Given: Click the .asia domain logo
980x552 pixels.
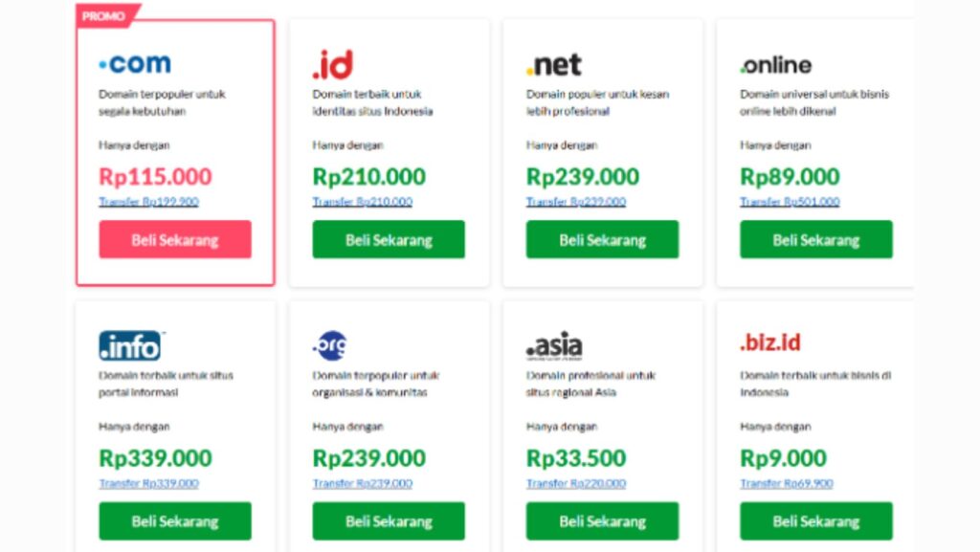Looking at the screenshot, I should (554, 346).
